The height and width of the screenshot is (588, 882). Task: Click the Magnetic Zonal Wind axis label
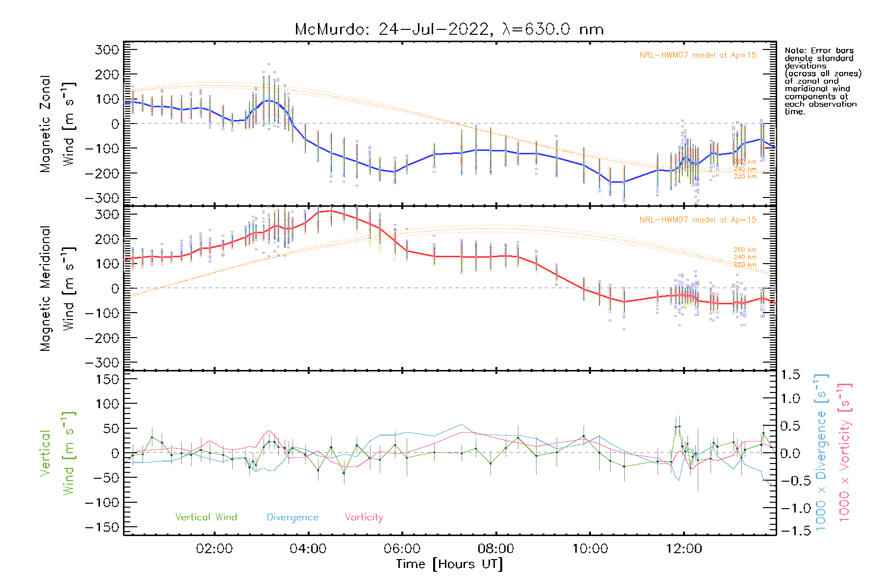pos(57,123)
